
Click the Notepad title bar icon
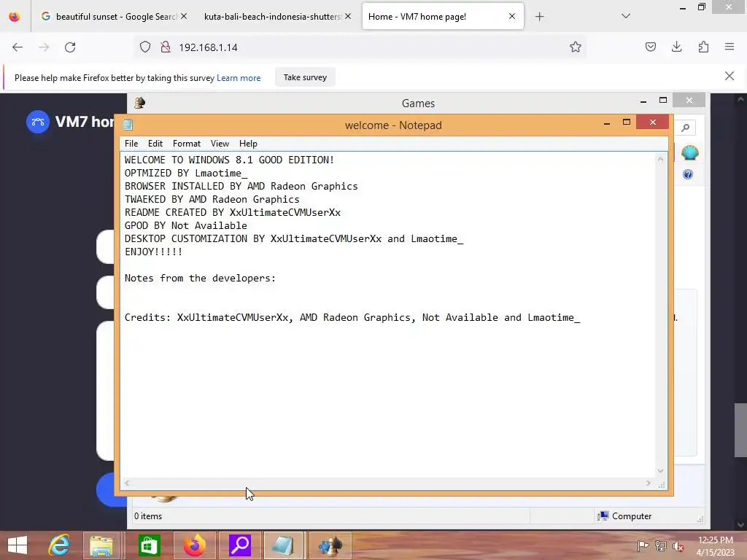(x=128, y=125)
